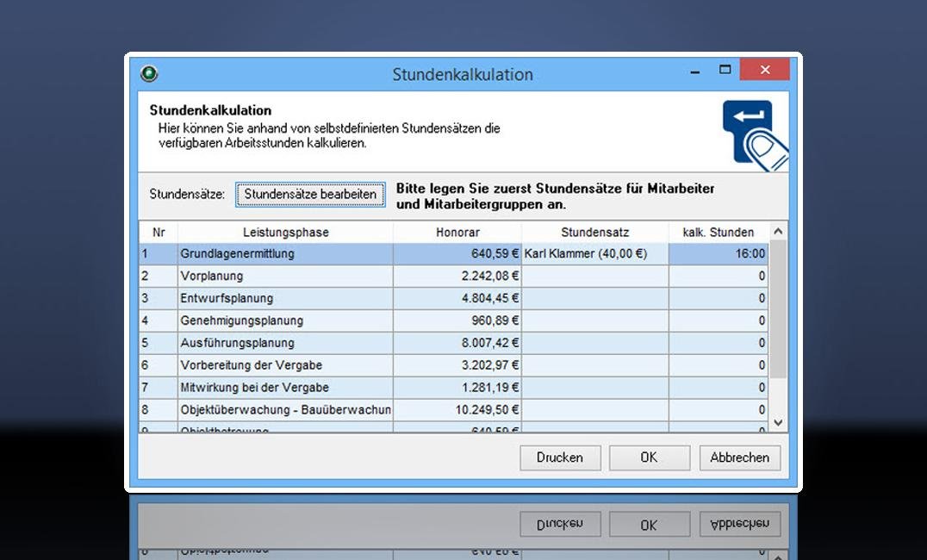The height and width of the screenshot is (560, 927).
Task: Select the Mitwirkung bei der Vergabe row
Action: [453, 388]
